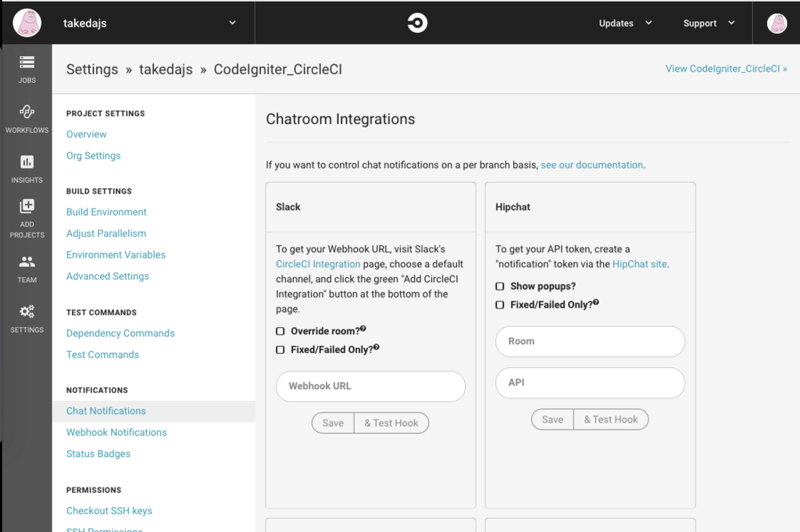800x532 pixels.
Task: Click the CircleCI logo in header
Action: tap(417, 23)
